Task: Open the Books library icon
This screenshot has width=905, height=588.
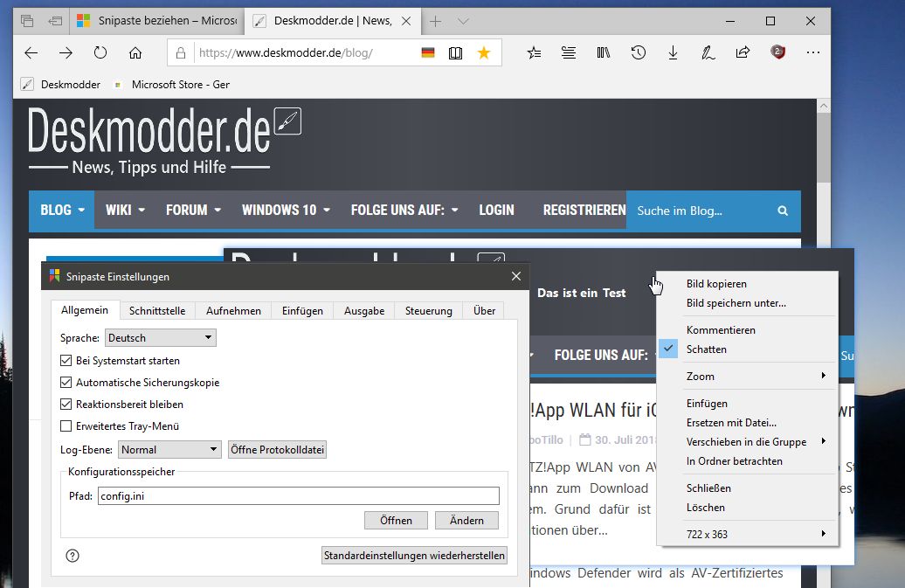Action: [x=603, y=53]
